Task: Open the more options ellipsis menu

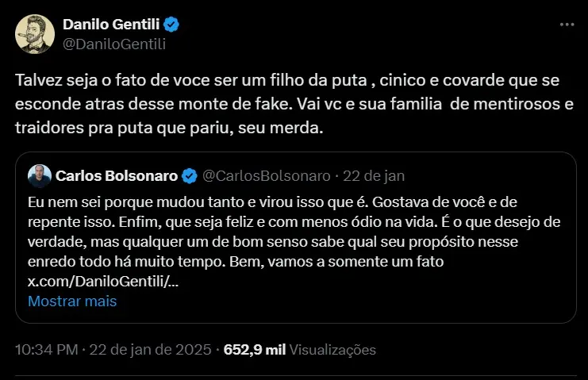Action: point(567,25)
